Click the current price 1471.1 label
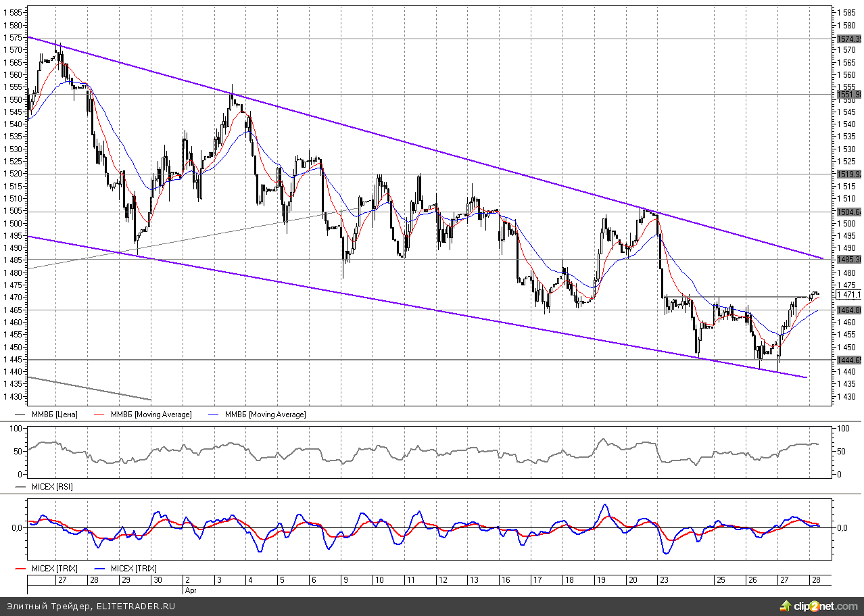 pos(848,295)
